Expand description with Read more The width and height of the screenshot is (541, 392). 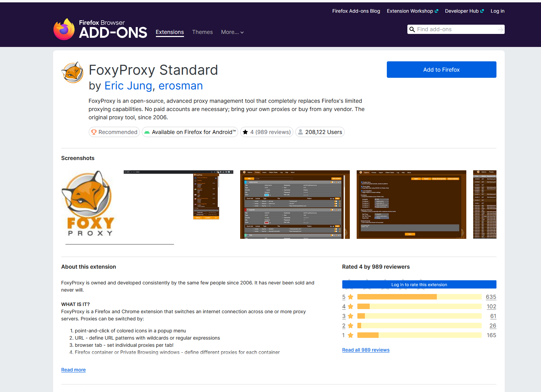click(x=73, y=370)
